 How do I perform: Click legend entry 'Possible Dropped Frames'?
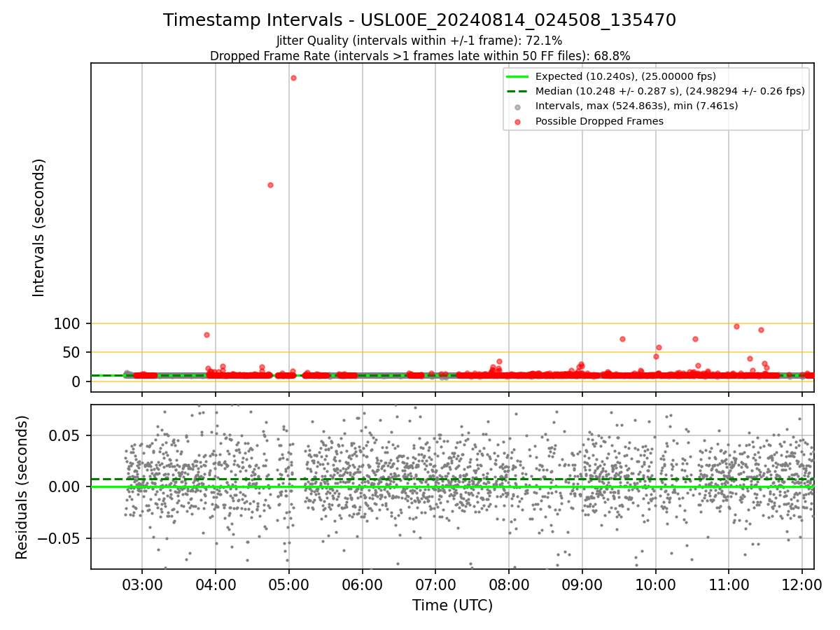coord(599,121)
